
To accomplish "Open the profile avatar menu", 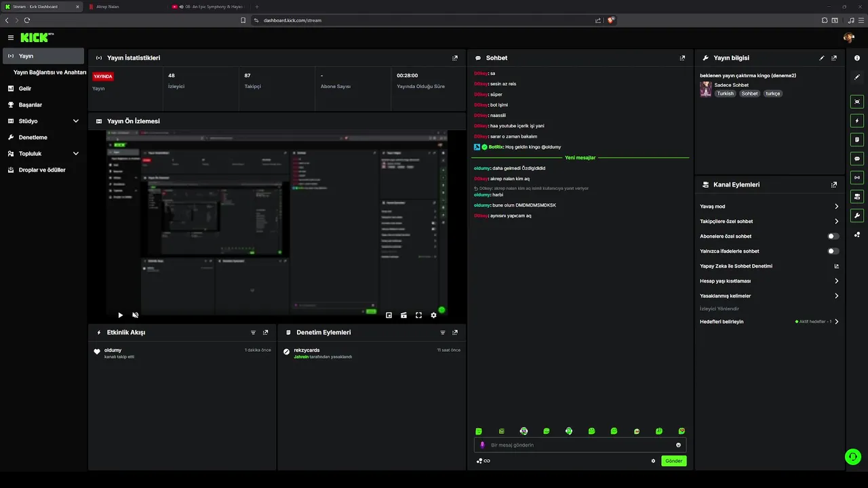I will 848,38.
